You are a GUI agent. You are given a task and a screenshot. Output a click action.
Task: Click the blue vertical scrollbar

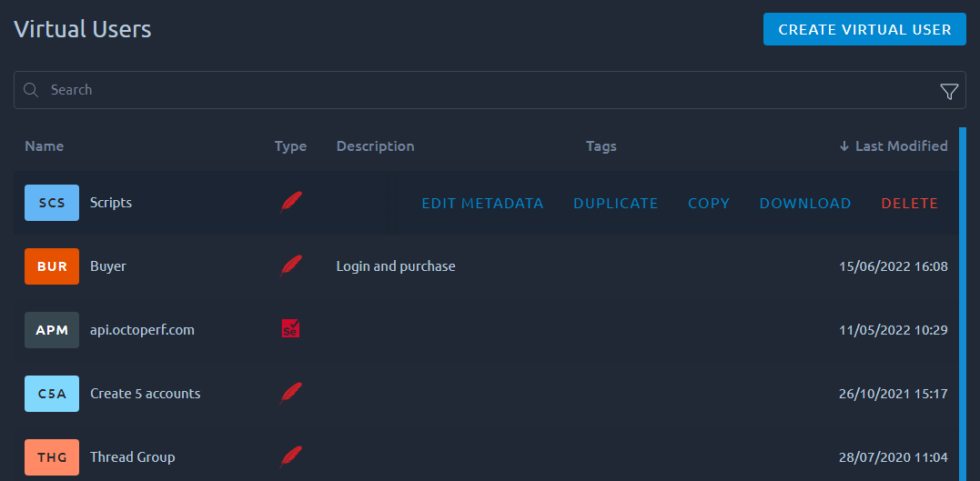963,305
